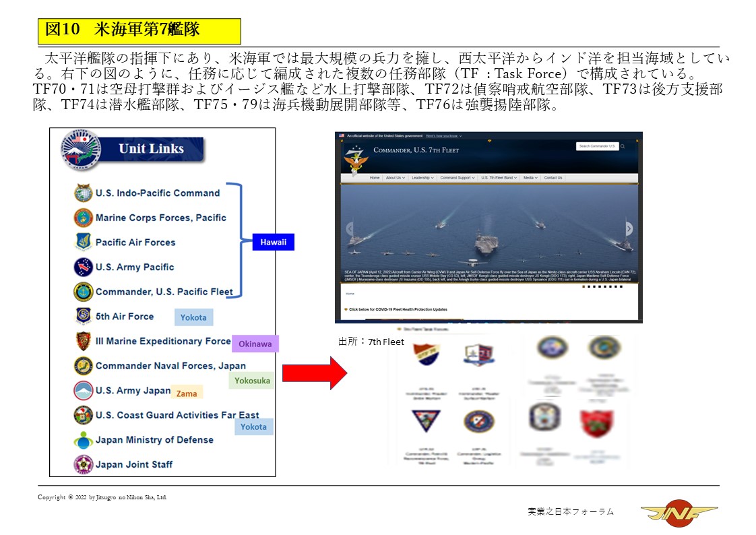This screenshot has height=535, width=756.
Task: Go to previous carousel slide arrow
Action: click(350, 228)
